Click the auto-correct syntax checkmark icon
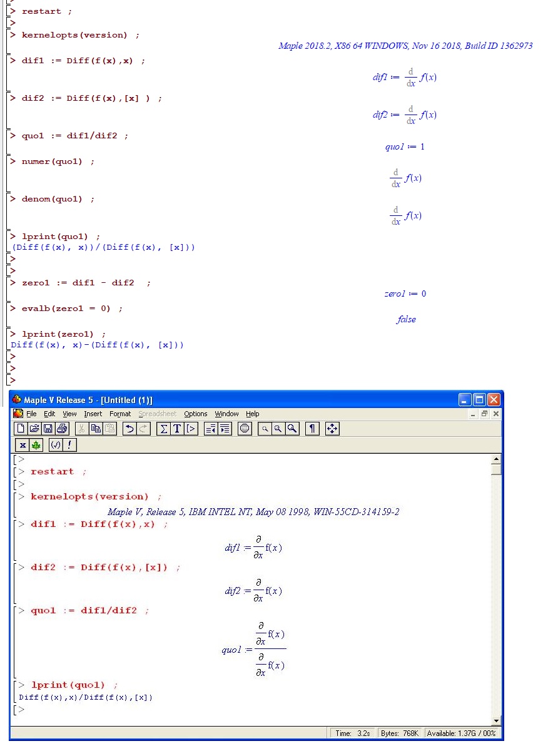Viewport: 548px width, 756px height. (x=55, y=445)
